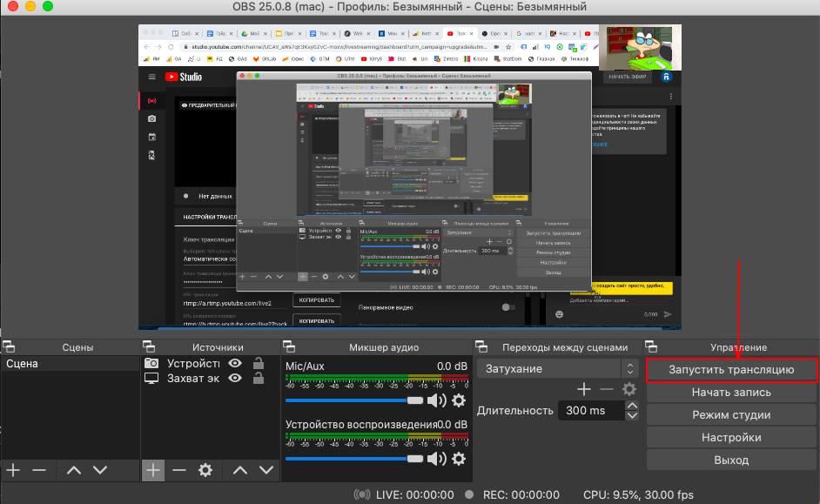
Task: Move source up arrow in Источники panel
Action: (240, 470)
